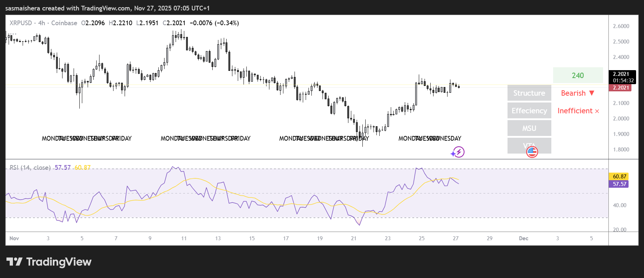Click the Dec label on time axis
644x278 pixels.
click(x=523, y=238)
